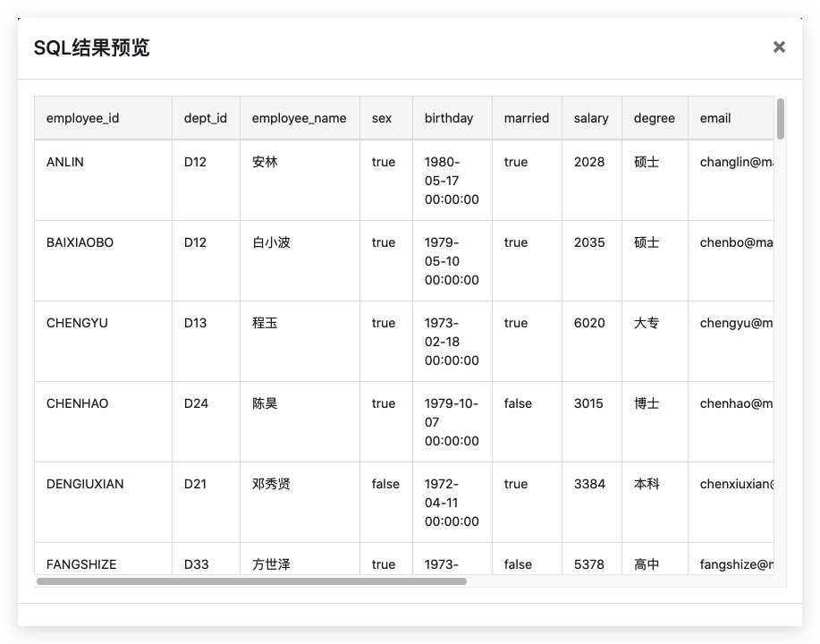Close the SQL结果预览 dialog
The height and width of the screenshot is (644, 820).
pyautogui.click(x=779, y=47)
